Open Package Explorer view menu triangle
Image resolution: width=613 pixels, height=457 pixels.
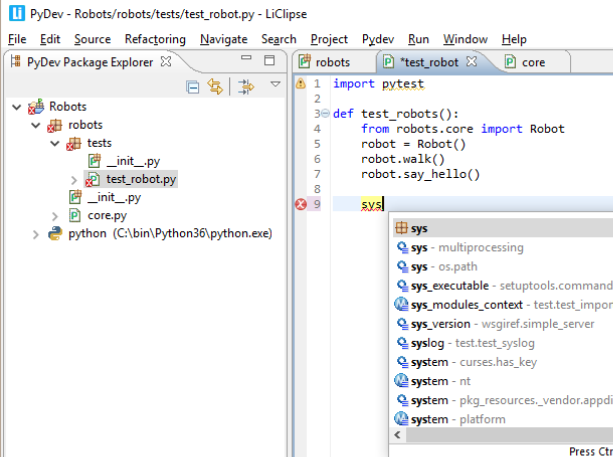click(x=276, y=84)
